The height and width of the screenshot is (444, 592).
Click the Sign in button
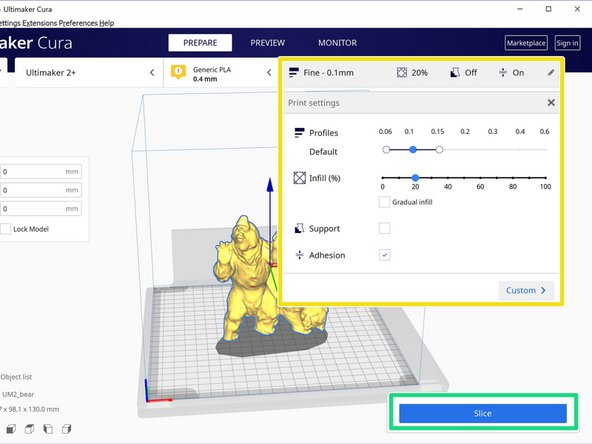tap(567, 43)
